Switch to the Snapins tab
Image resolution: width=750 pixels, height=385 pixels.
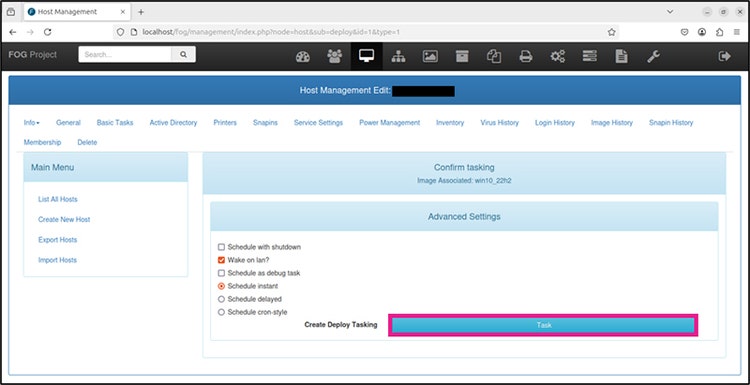pyautogui.click(x=265, y=123)
